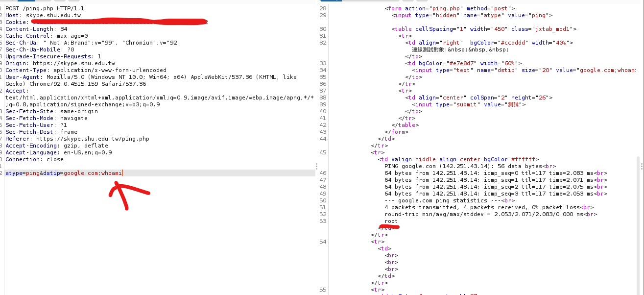
Task: Click the '--- google.com ping statistics ---' line
Action: pyautogui.click(x=450, y=200)
